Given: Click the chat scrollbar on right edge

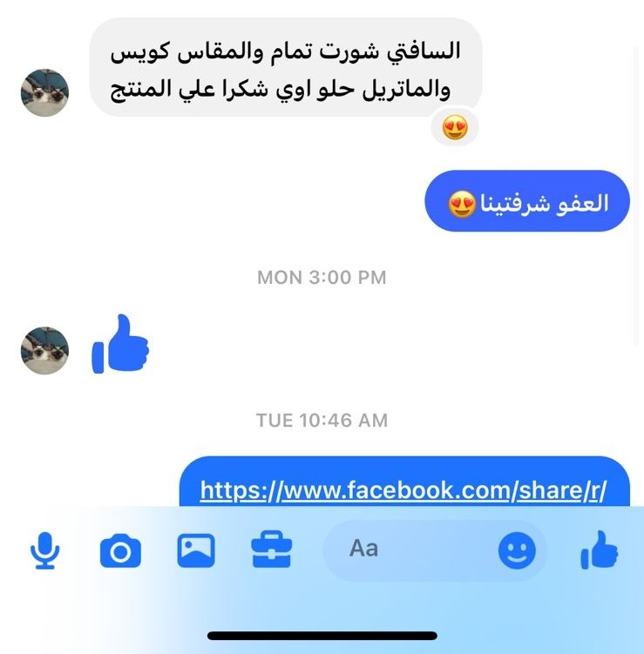Looking at the screenshot, I should coord(636,196).
